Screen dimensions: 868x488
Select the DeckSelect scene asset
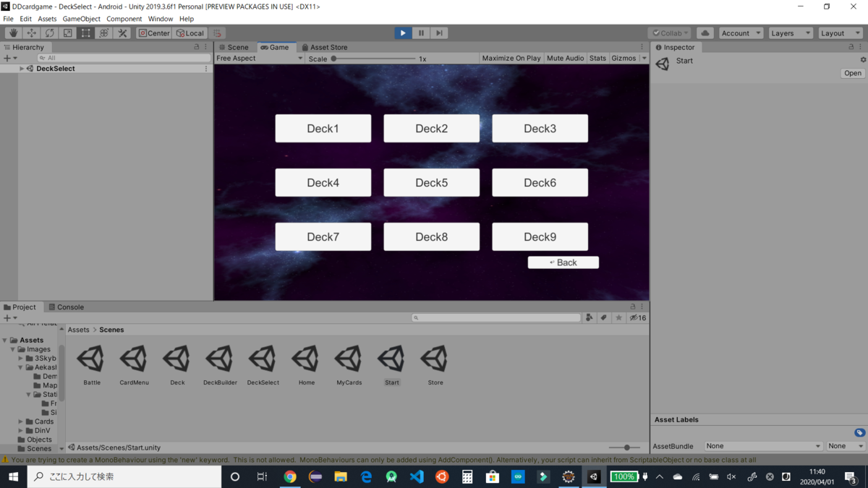pos(263,365)
